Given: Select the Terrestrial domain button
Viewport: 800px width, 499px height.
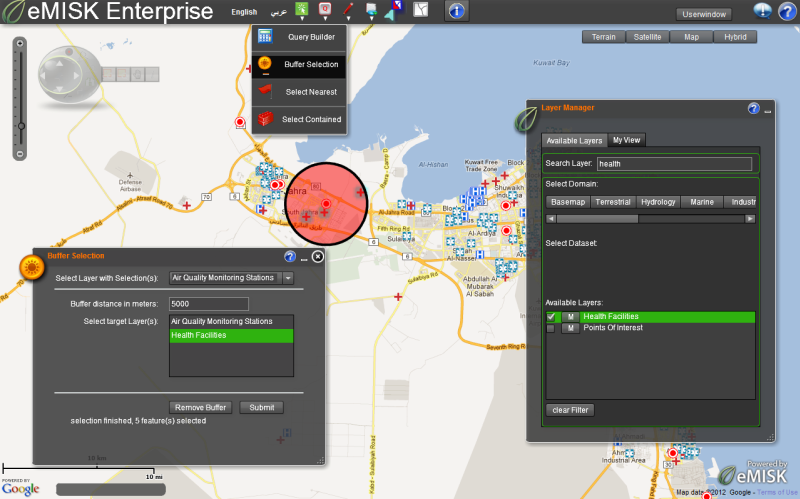Looking at the screenshot, I should (x=613, y=202).
